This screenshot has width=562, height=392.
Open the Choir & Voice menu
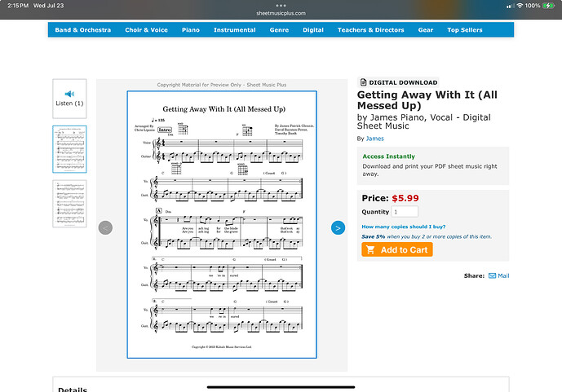pyautogui.click(x=146, y=29)
